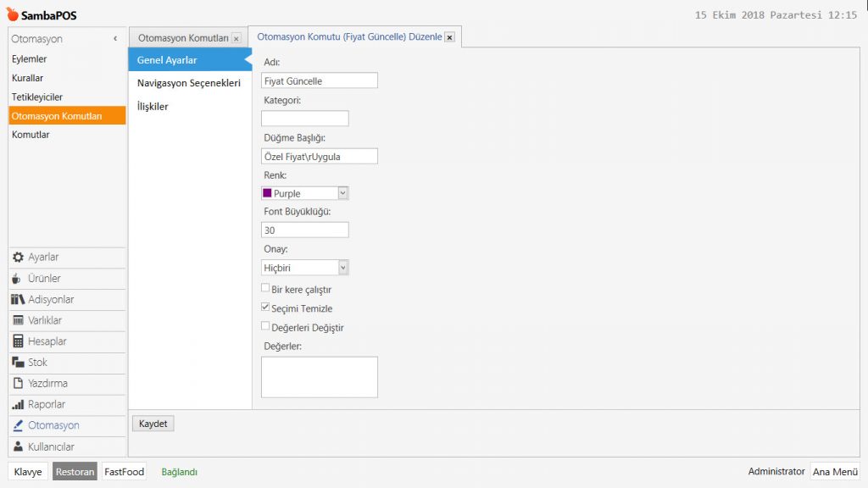Open Raporlar via the bar chart icon
The image size is (868, 488).
(18, 405)
